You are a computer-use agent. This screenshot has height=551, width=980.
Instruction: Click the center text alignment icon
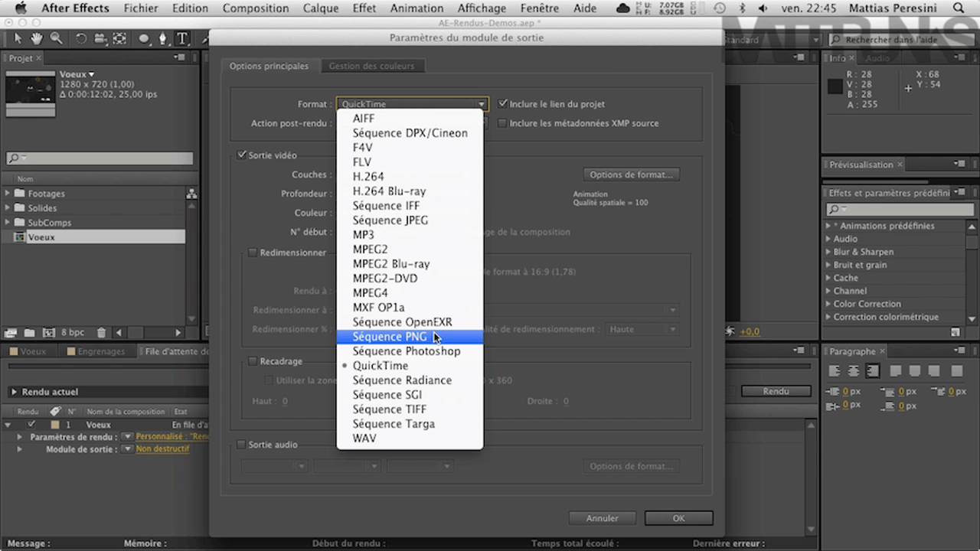point(854,371)
